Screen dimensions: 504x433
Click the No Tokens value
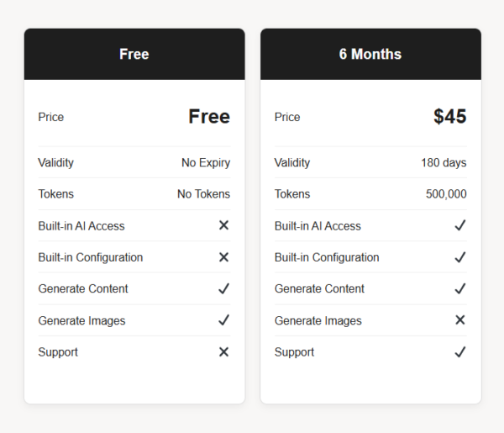coord(204,194)
